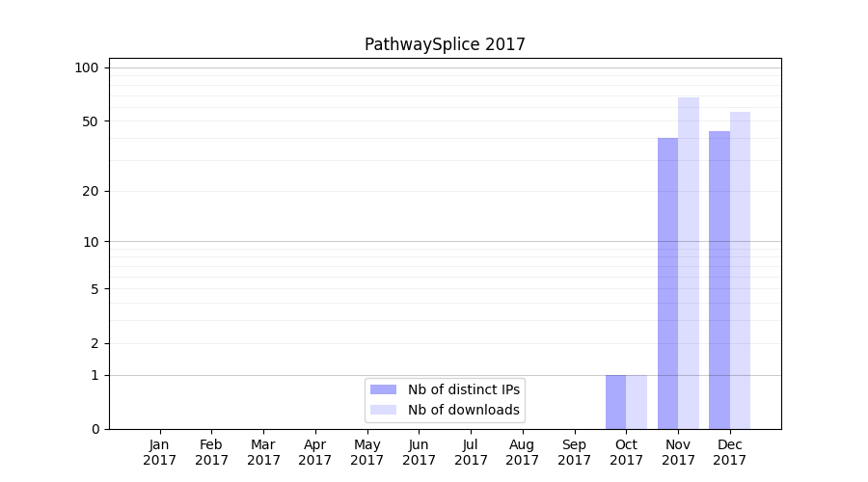
Task: Click the December downloads bar
Action: [x=740, y=270]
